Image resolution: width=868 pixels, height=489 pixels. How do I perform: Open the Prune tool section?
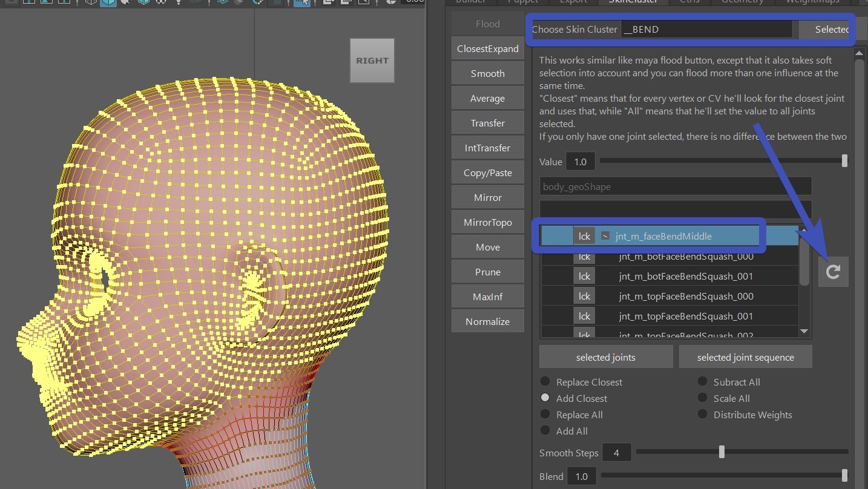click(487, 272)
